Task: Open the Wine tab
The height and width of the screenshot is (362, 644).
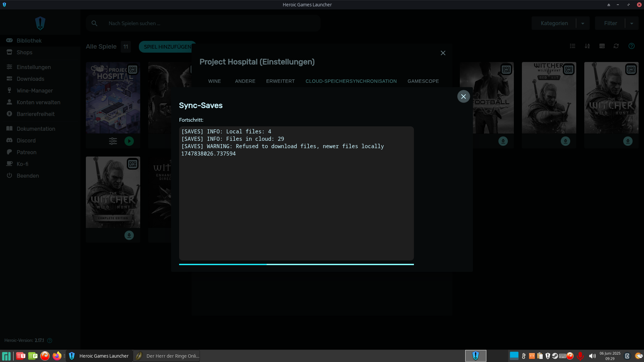Action: 214,81
